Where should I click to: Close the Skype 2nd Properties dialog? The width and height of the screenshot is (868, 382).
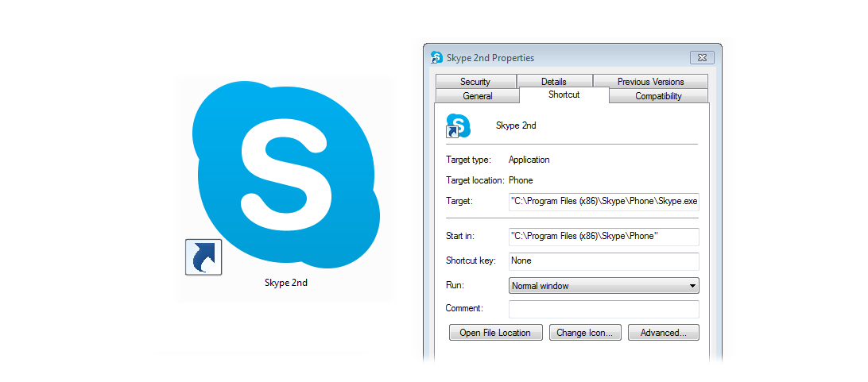pyautogui.click(x=702, y=57)
